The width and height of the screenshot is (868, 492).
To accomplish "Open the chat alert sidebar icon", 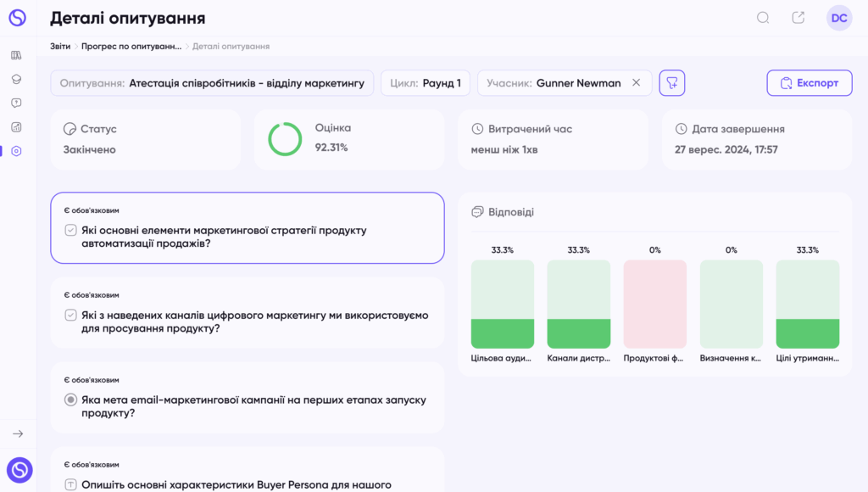I will 16,103.
